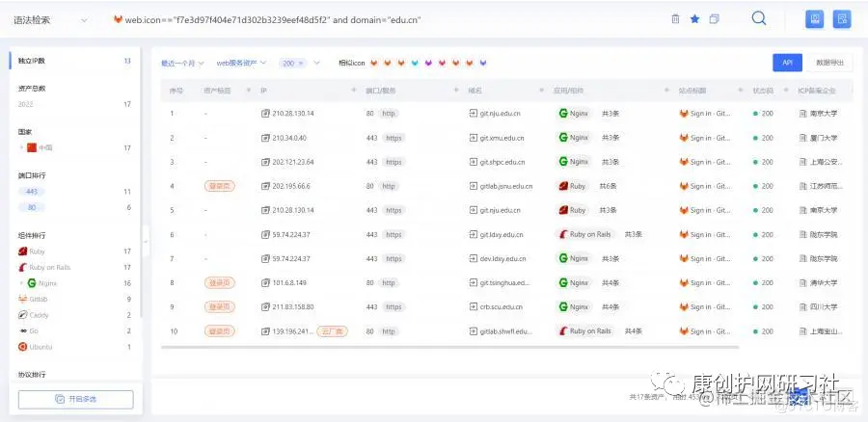Click IP icon beside 210.34.0.40

[x=265, y=138]
